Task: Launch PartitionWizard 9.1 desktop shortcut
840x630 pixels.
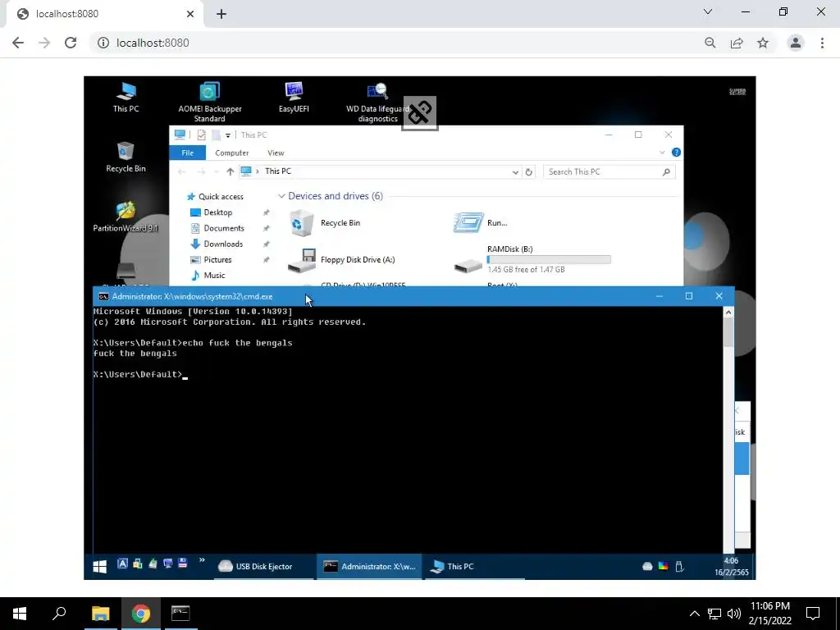Action: 126,217
